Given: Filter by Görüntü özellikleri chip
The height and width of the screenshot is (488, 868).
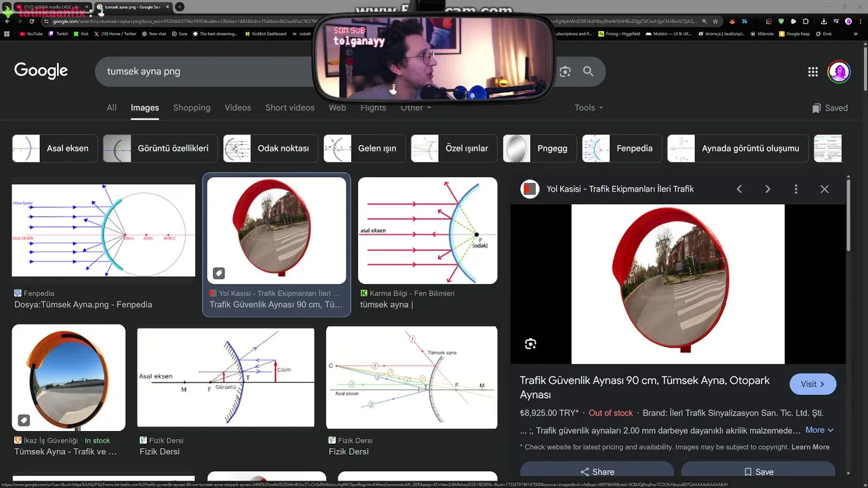Looking at the screenshot, I should pos(160,148).
